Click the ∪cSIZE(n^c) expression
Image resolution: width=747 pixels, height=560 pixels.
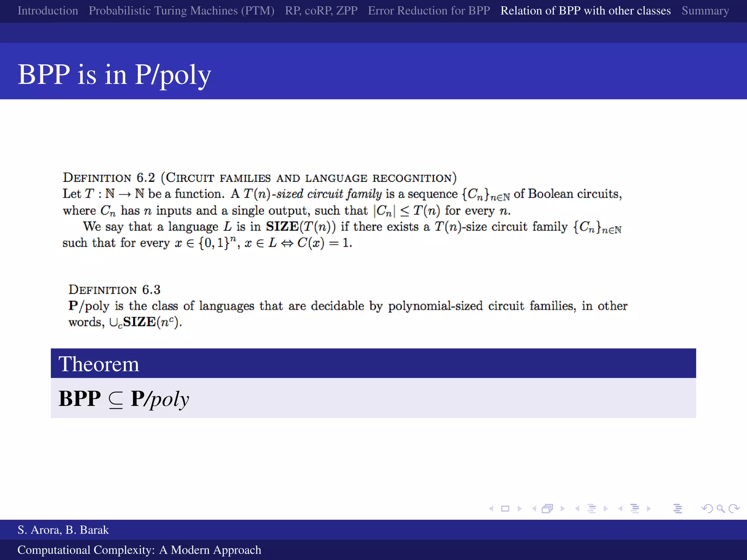pos(146,322)
